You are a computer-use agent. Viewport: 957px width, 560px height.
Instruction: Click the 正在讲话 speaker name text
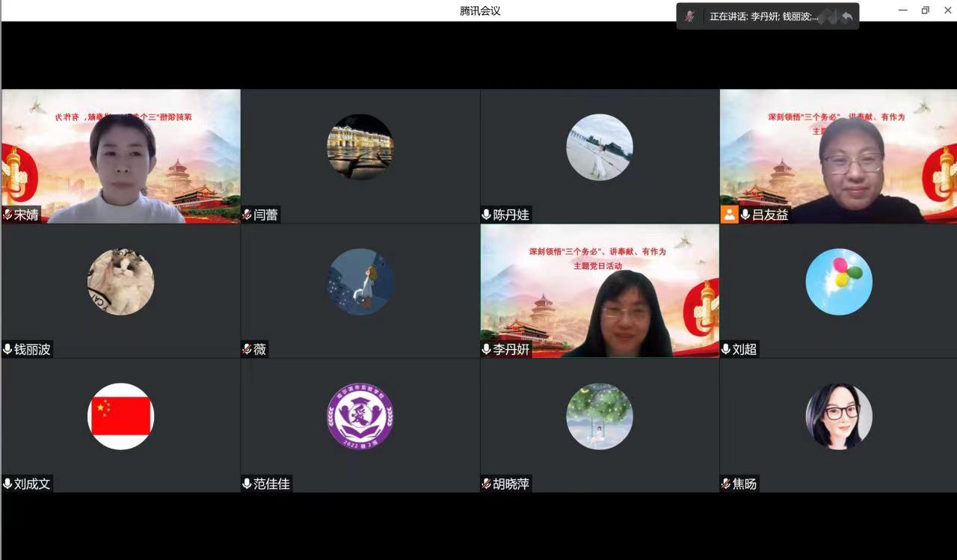[763, 16]
